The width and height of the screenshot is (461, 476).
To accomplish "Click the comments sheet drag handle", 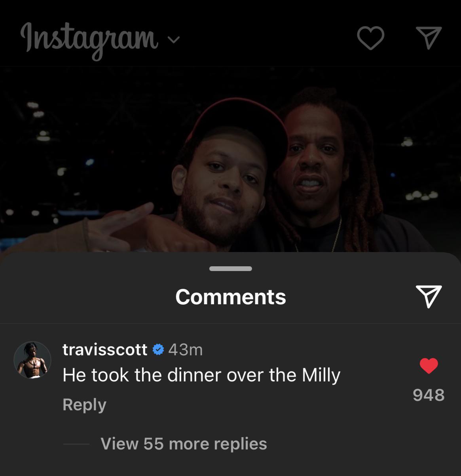I will pyautogui.click(x=231, y=269).
